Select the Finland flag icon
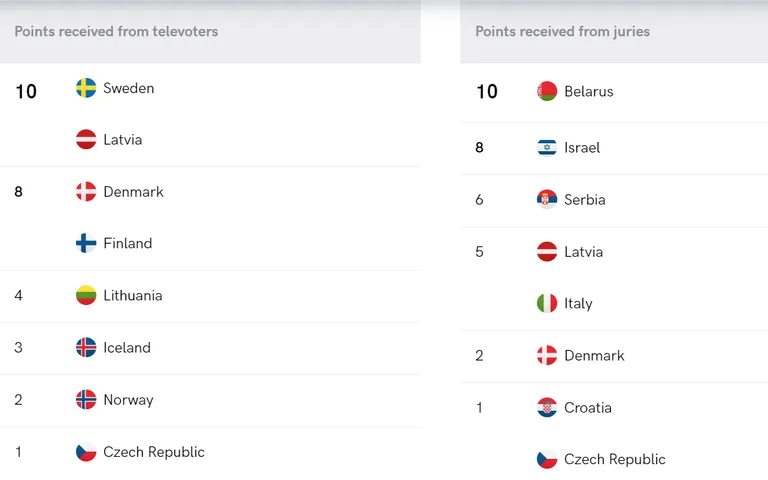This screenshot has width=768, height=480. pos(86,243)
